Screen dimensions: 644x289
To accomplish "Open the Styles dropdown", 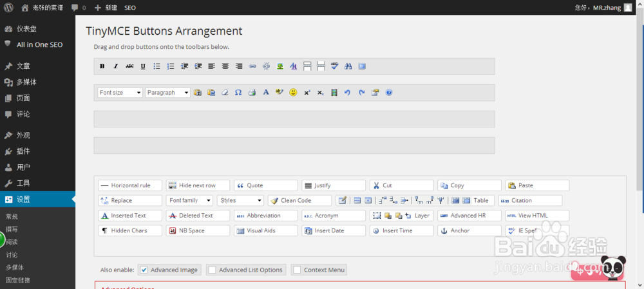I will pos(240,200).
